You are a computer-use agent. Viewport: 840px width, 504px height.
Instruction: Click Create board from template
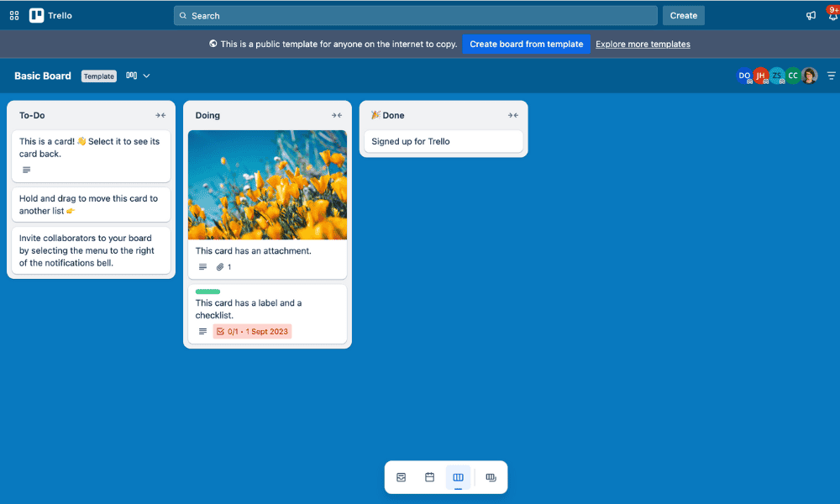coord(526,44)
